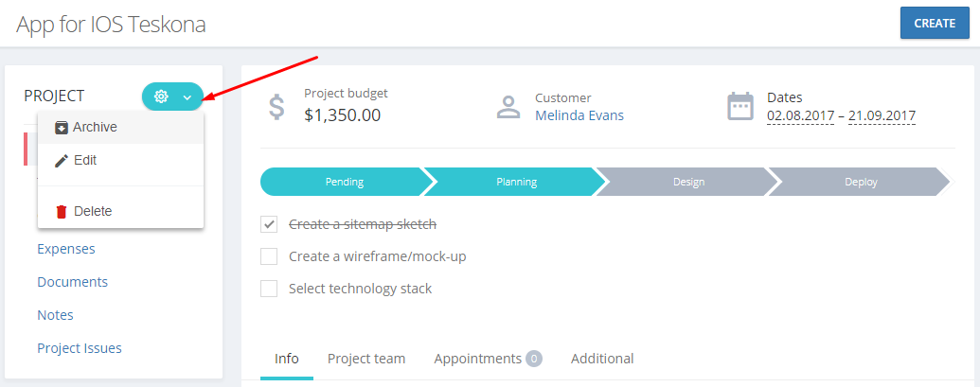Viewport: 980px width, 387px height.
Task: Click the pencil Edit icon
Action: coord(62,161)
